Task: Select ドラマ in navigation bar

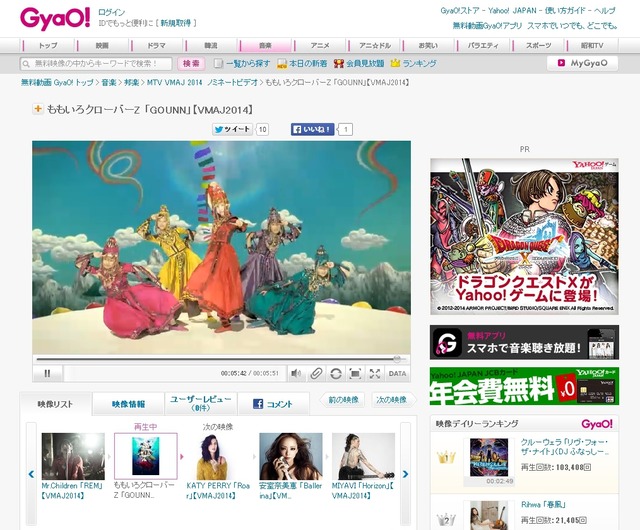Action: [156, 45]
